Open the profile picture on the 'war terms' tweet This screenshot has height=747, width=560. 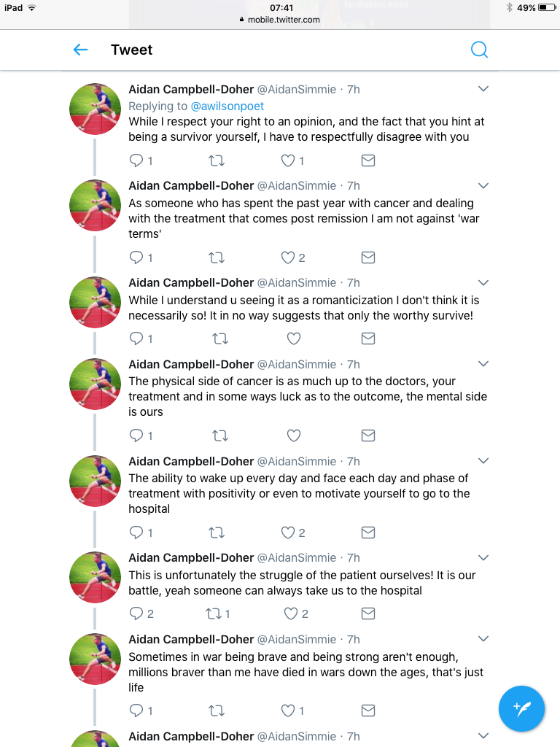95,206
